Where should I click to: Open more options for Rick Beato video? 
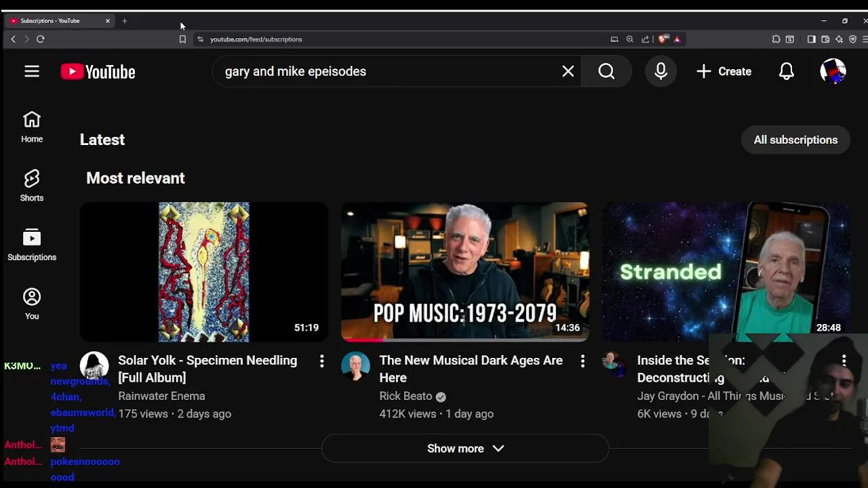click(583, 361)
